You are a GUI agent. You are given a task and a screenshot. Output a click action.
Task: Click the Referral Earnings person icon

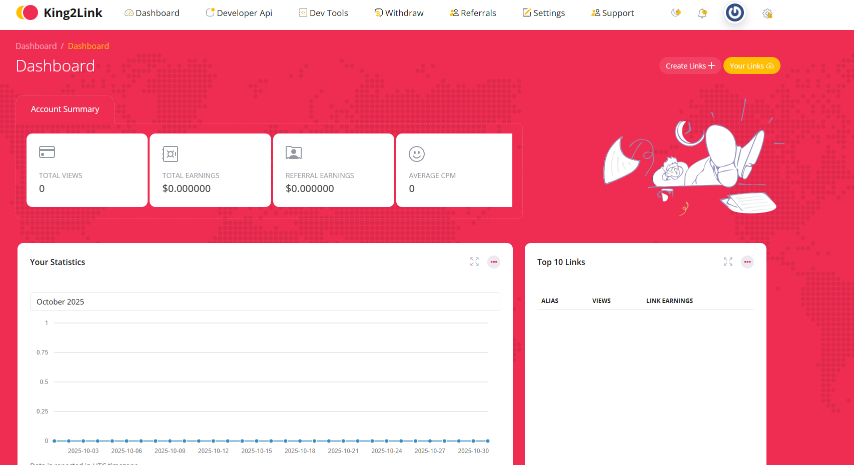click(x=293, y=153)
